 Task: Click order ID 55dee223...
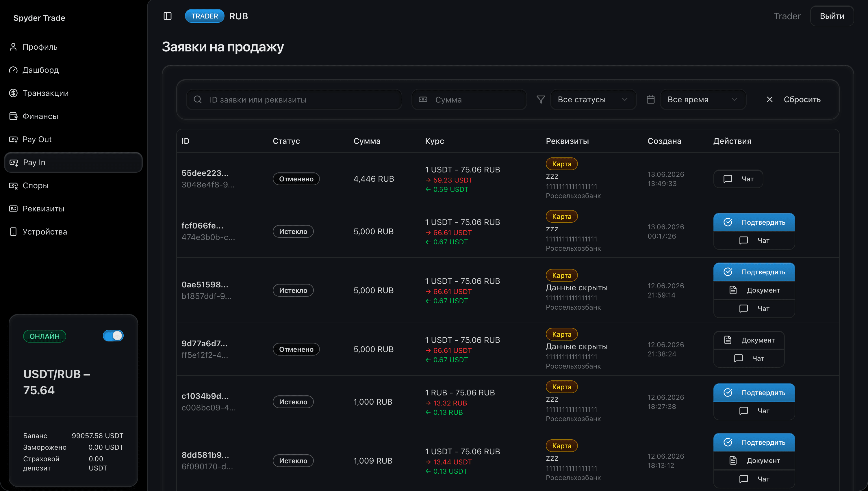click(x=205, y=173)
